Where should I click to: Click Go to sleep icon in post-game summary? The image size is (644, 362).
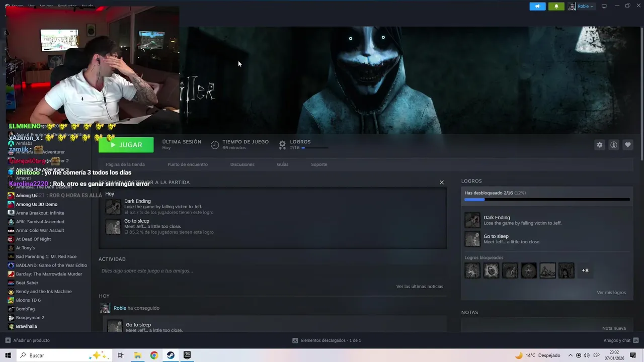coord(113,227)
